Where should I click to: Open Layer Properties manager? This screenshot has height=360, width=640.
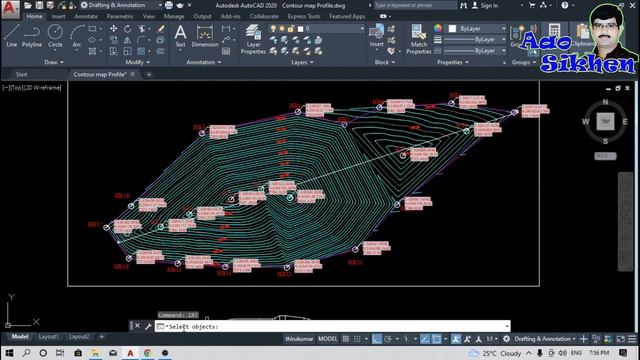[253, 39]
